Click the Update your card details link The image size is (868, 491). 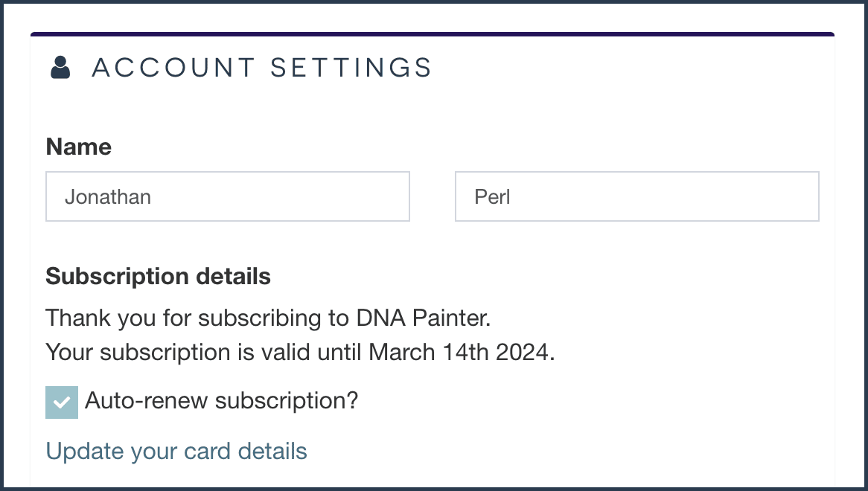pos(176,451)
